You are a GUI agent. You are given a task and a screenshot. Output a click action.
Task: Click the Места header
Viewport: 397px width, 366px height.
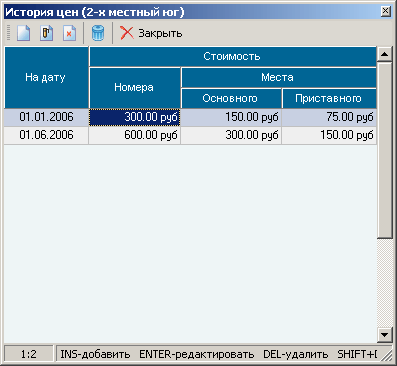(x=279, y=77)
